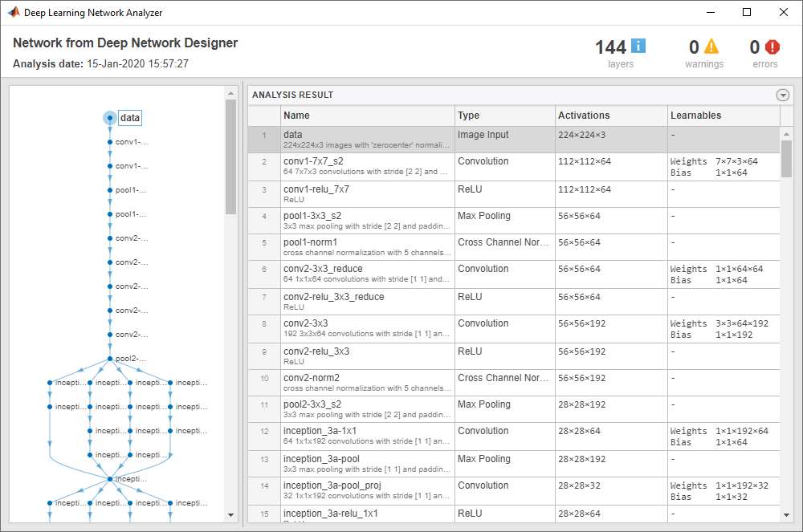The image size is (803, 532).
Task: Click the 0 warnings count
Action: [694, 47]
